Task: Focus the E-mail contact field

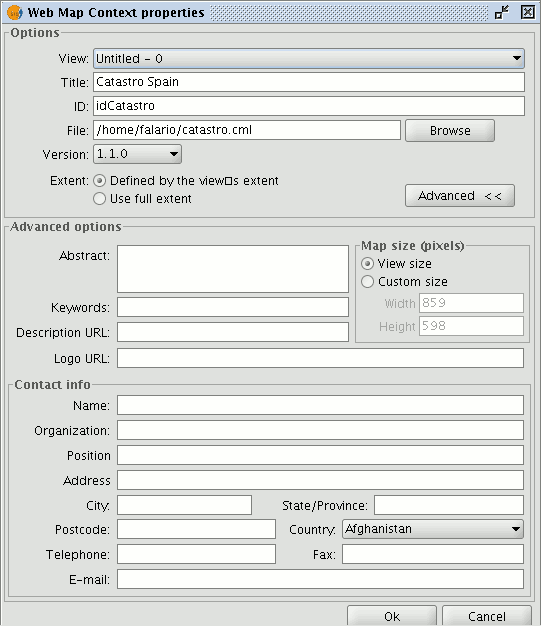Action: point(320,579)
